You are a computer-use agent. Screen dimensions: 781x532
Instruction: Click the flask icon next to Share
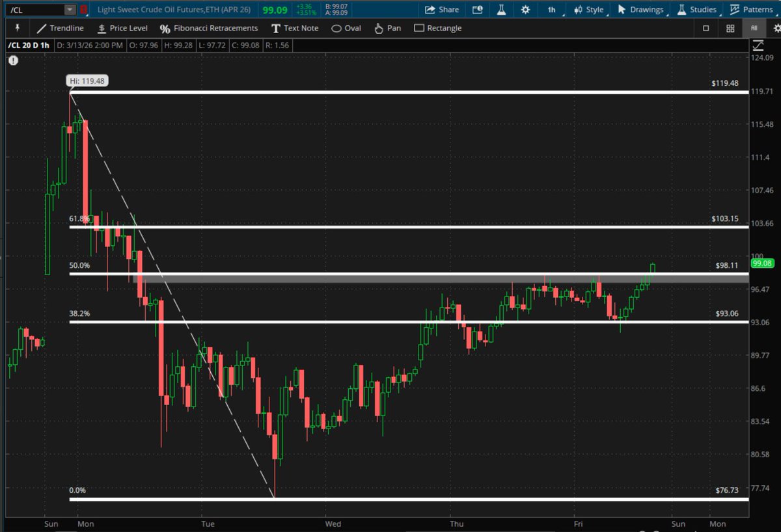[501, 10]
